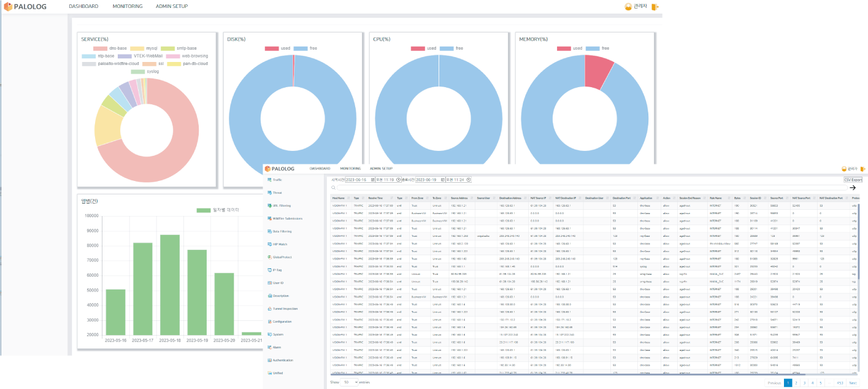The height and width of the screenshot is (389, 868).
Task: Click the HIP Match sidebar icon
Action: point(269,244)
